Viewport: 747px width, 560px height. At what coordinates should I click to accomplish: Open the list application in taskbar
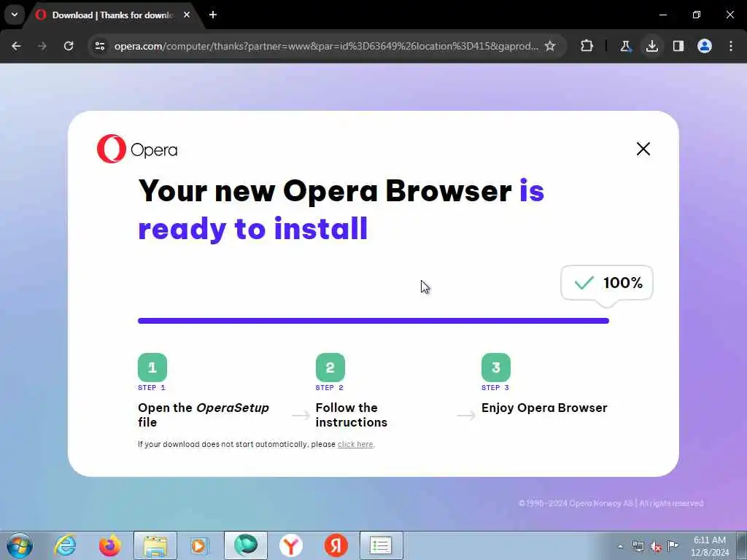381,545
